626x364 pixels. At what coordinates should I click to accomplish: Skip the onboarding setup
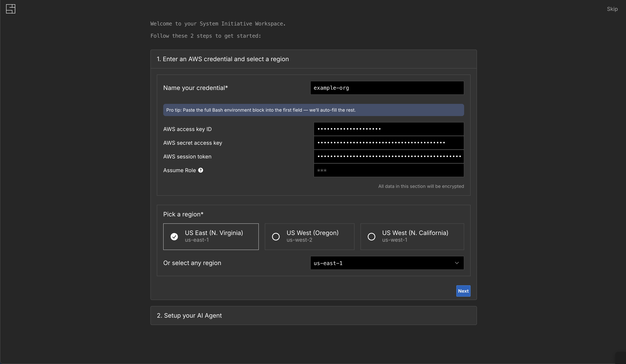tap(612, 9)
